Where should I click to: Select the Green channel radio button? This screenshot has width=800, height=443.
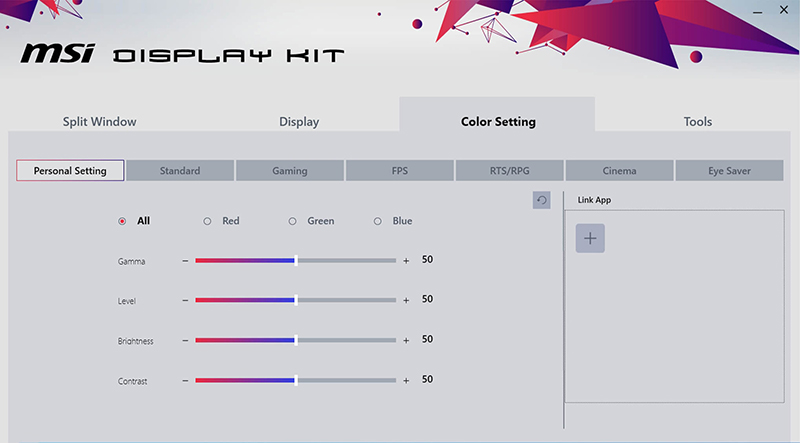point(292,221)
